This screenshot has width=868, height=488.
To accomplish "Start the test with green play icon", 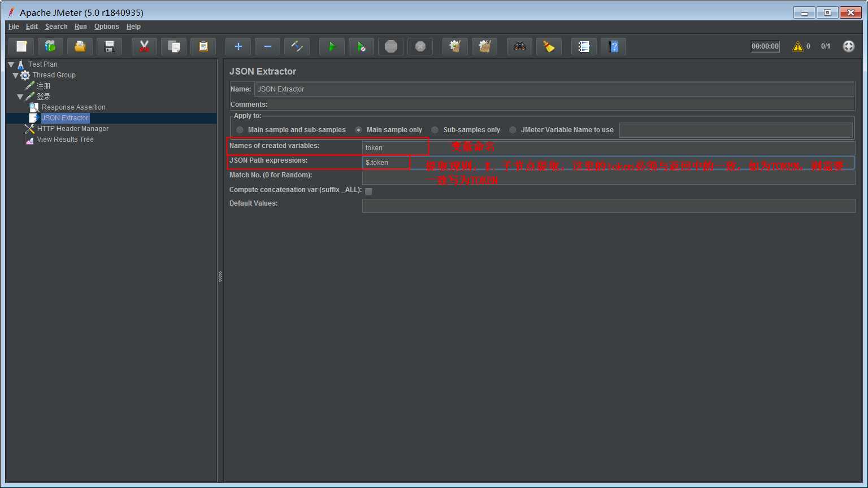I will tap(332, 46).
